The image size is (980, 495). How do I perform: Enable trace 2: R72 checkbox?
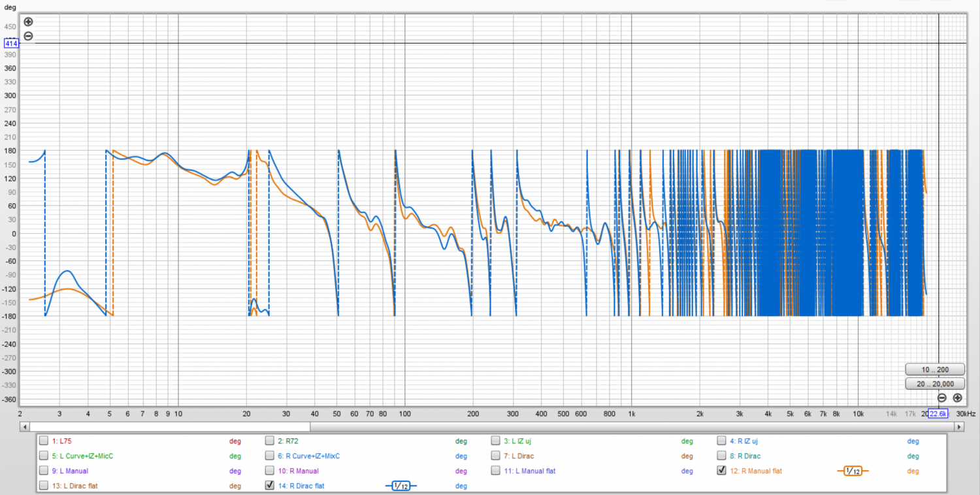point(269,441)
